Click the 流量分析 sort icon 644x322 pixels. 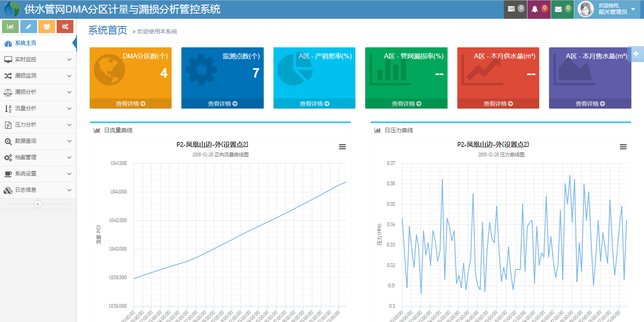(8, 109)
